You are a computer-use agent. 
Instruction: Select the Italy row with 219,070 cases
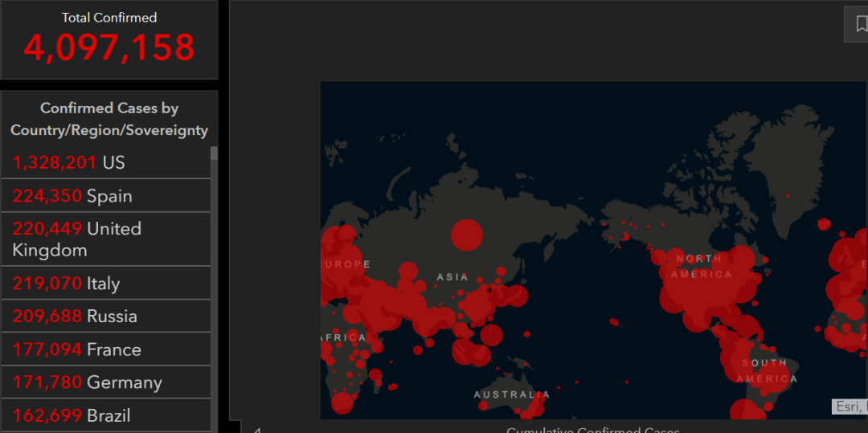(x=106, y=283)
